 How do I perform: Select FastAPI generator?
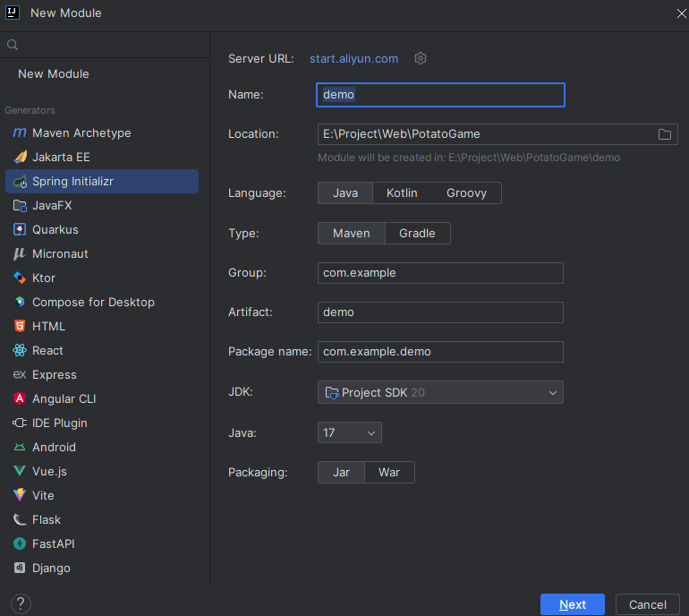coord(102,543)
